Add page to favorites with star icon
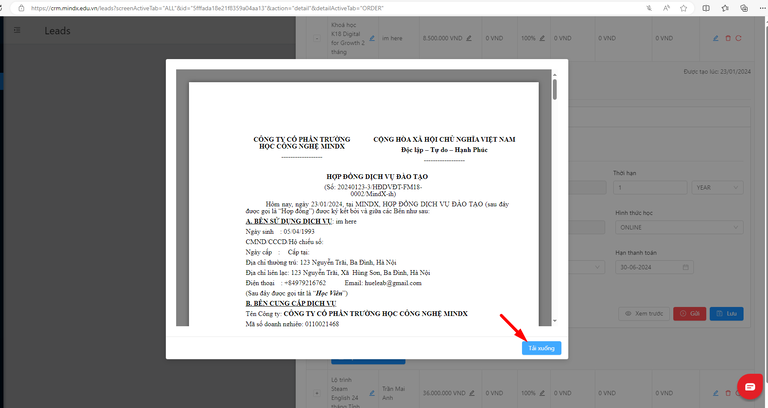 (x=684, y=8)
